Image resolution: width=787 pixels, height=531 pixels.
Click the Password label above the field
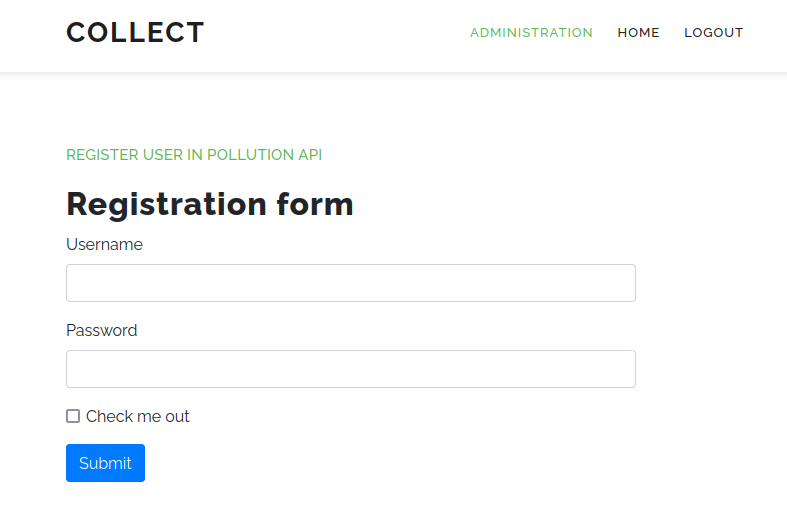pos(101,330)
